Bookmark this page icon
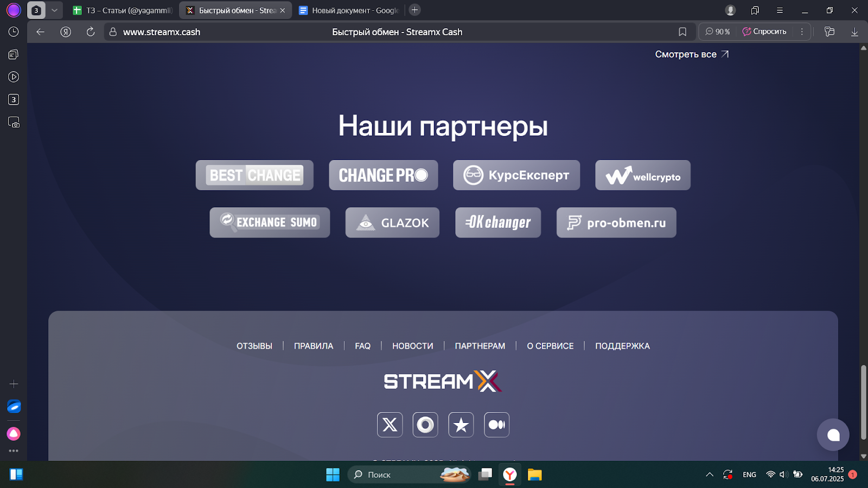Screen dimensions: 868x488 (682, 32)
